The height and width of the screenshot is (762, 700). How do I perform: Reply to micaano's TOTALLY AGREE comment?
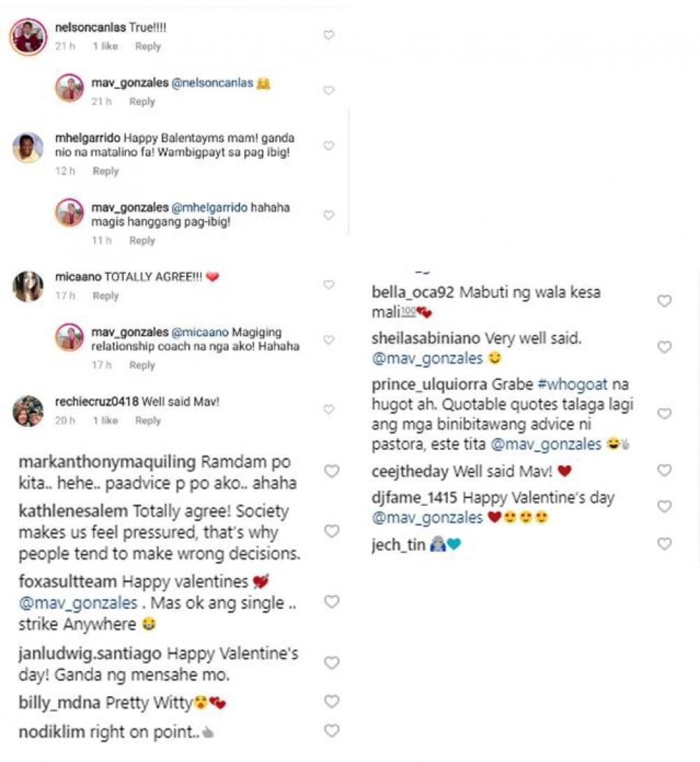coord(106,296)
